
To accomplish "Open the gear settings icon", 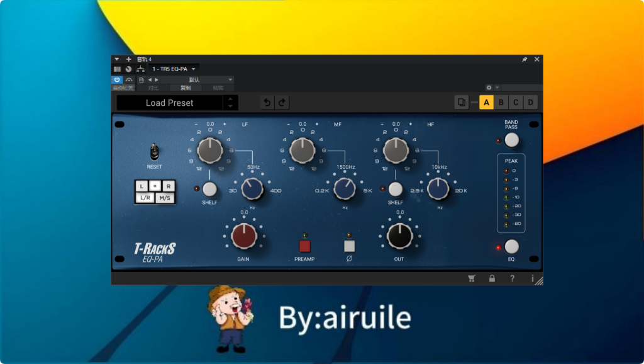I will [489, 88].
